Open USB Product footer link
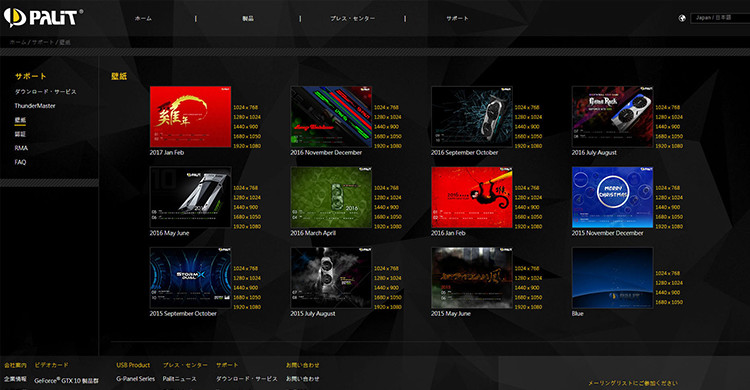The image size is (750, 390). pyautogui.click(x=133, y=365)
